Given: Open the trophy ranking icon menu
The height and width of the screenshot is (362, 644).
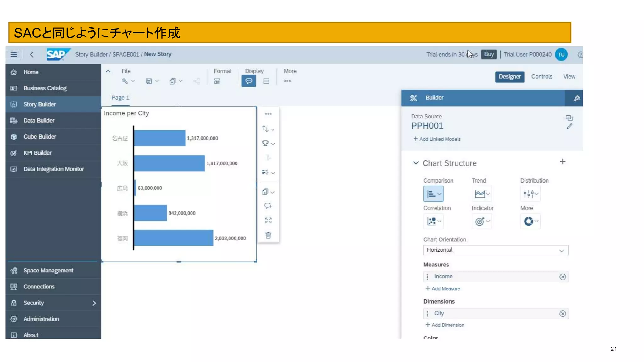Looking at the screenshot, I should click(268, 143).
